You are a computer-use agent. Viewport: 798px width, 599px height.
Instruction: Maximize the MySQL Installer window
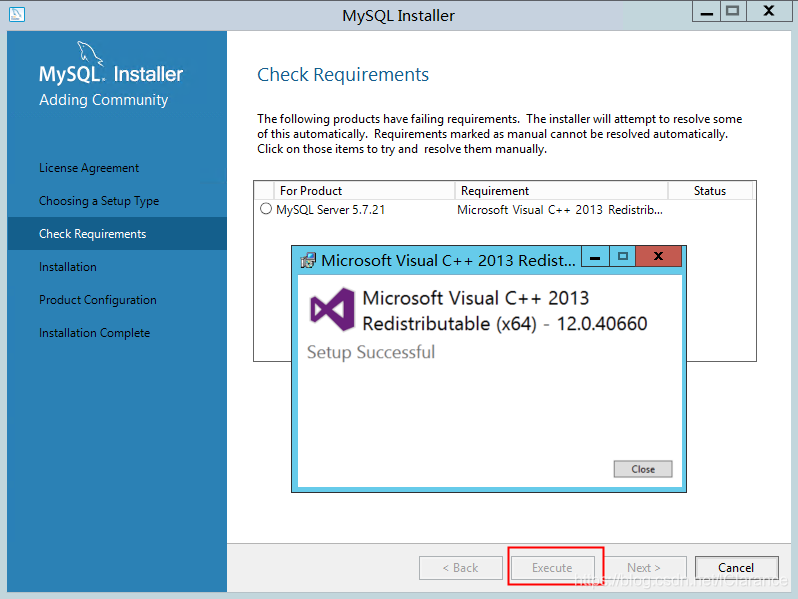[733, 12]
